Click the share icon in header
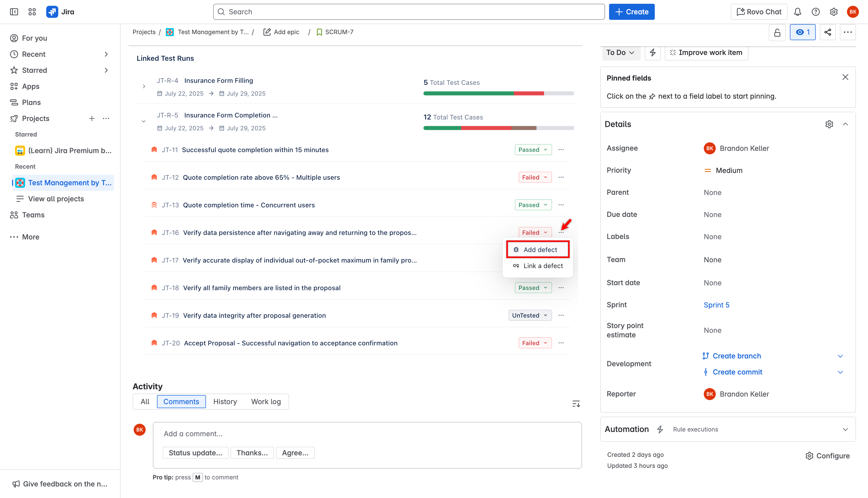The image size is (868, 498). [x=828, y=32]
